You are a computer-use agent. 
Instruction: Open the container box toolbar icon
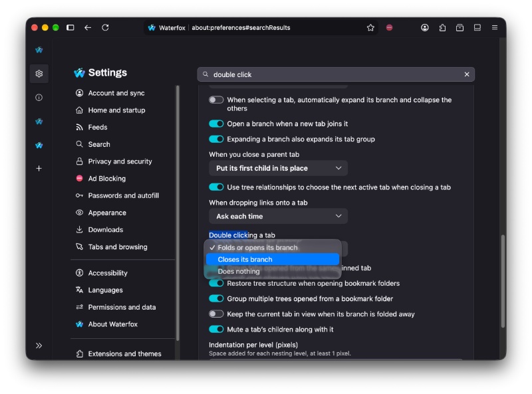point(460,27)
